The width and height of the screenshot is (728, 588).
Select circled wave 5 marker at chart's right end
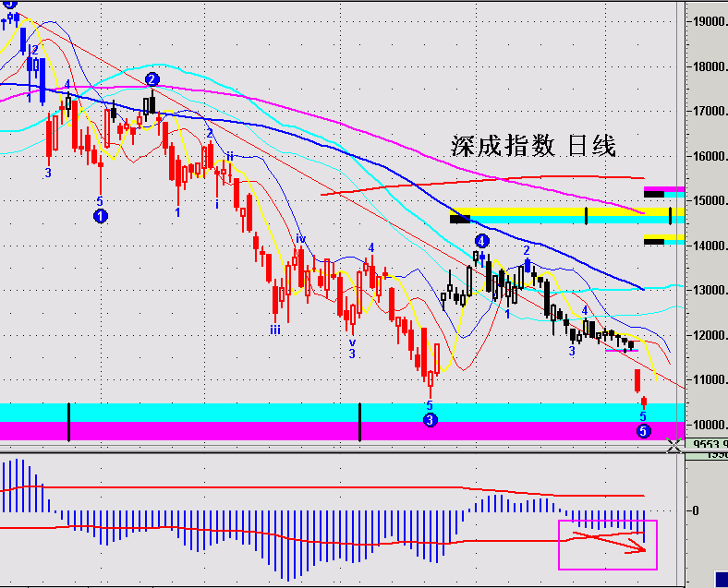[644, 431]
